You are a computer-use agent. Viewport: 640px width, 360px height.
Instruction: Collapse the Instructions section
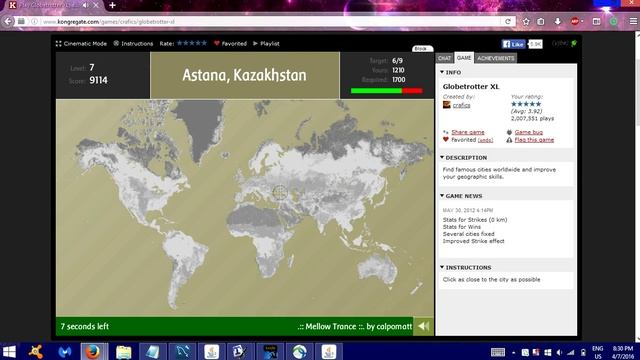pyautogui.click(x=465, y=267)
